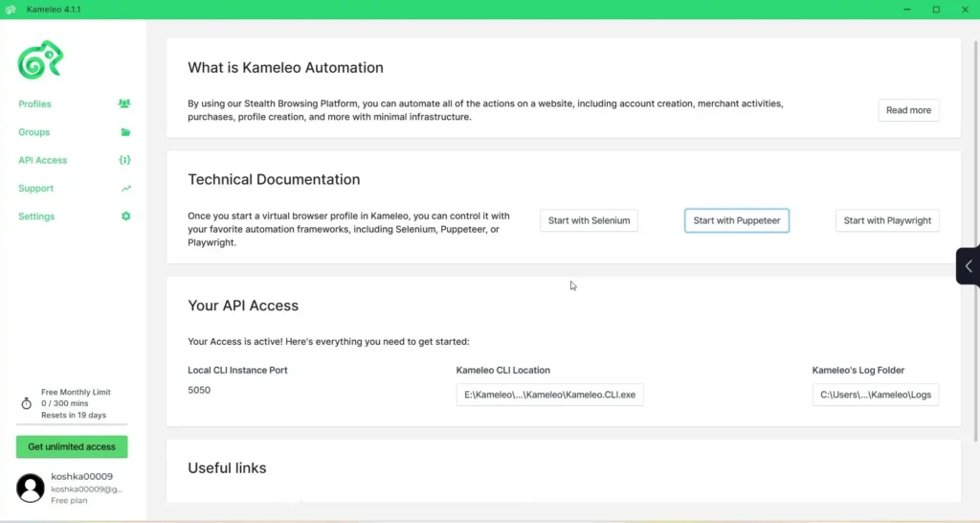Image resolution: width=980 pixels, height=523 pixels.
Task: Click the Kameleo title bar app icon
Action: 11,10
